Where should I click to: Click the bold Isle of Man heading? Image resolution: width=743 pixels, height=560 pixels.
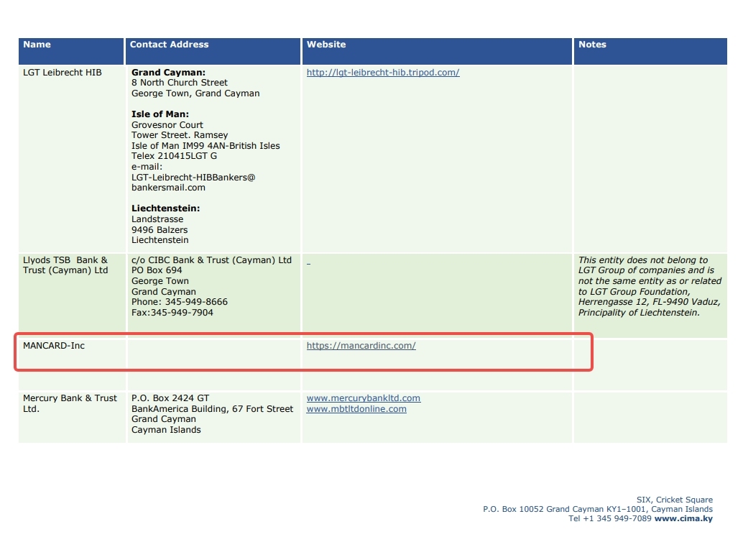(x=160, y=114)
